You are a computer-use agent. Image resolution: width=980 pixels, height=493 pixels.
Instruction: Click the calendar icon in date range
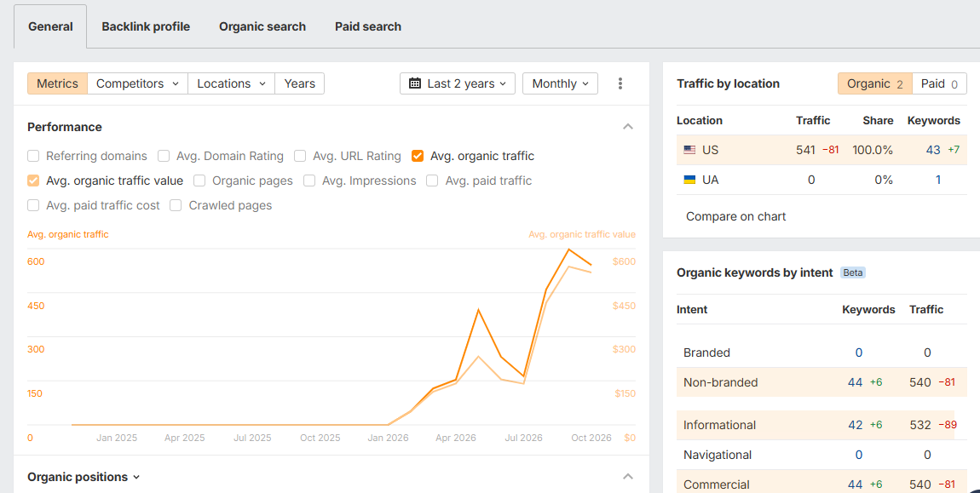tap(415, 83)
